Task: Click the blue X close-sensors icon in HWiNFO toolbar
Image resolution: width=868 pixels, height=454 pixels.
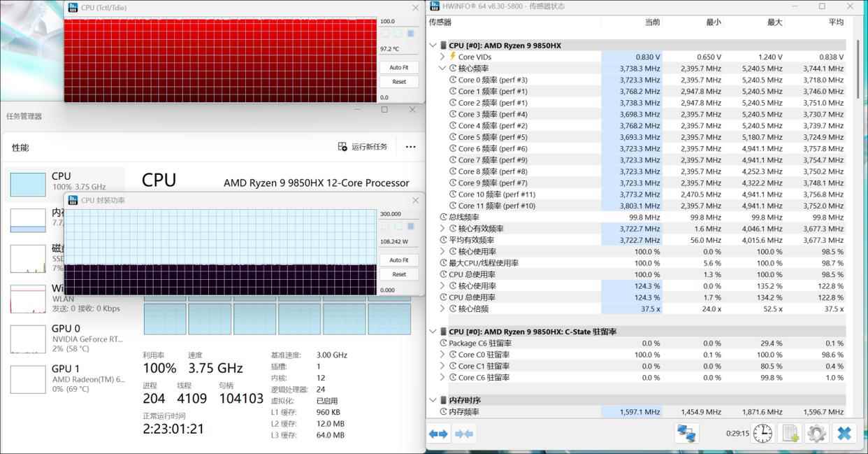Action: click(844, 433)
